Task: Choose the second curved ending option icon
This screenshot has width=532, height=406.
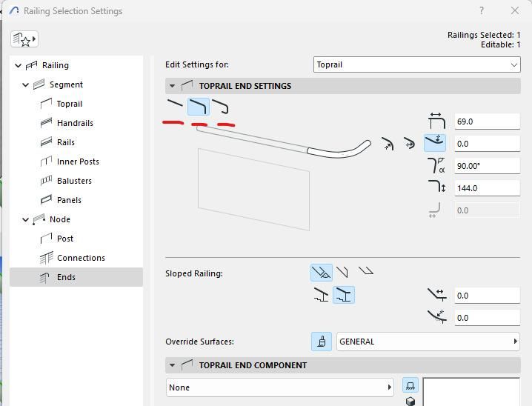Action: pos(410,144)
